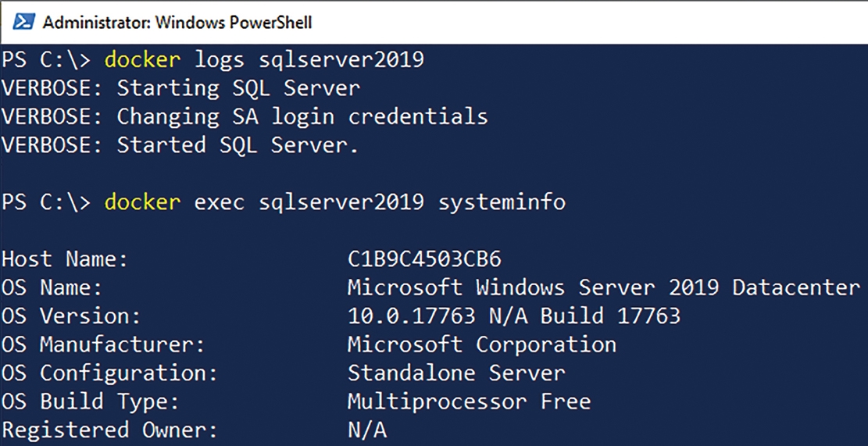Click the Started SQL Server. log line
This screenshot has height=446, width=868.
(x=181, y=145)
